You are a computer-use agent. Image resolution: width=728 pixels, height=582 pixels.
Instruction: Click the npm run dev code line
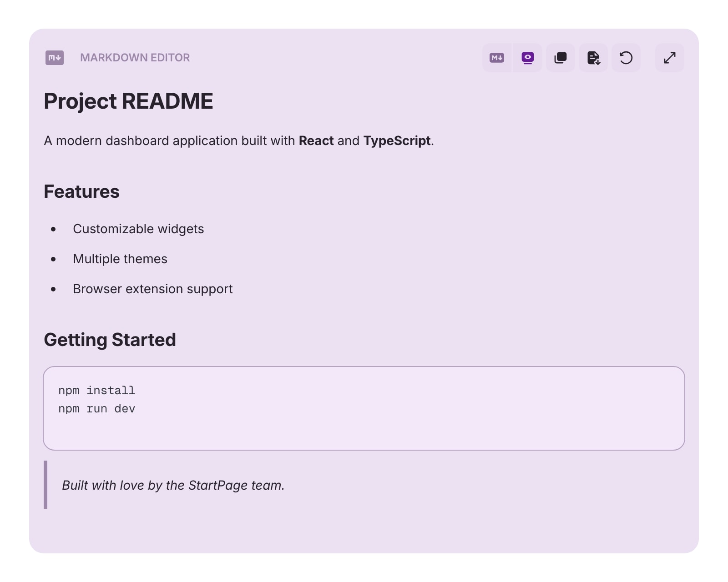pos(96,409)
